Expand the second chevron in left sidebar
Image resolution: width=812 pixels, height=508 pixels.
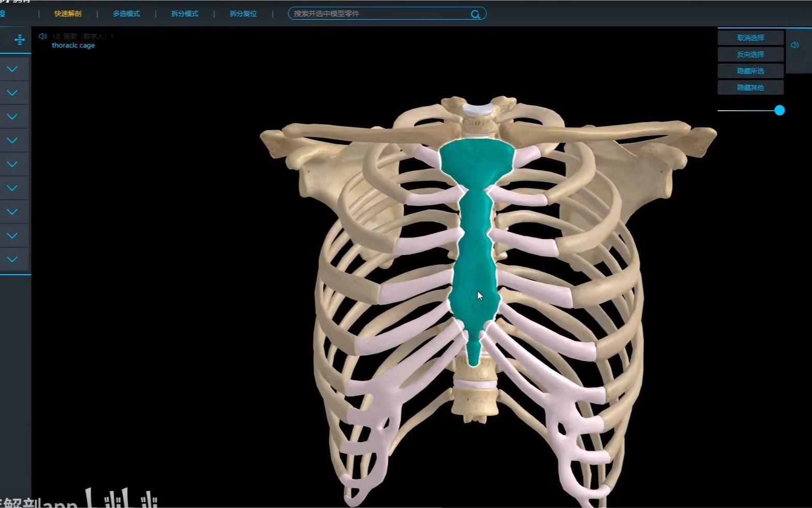12,93
